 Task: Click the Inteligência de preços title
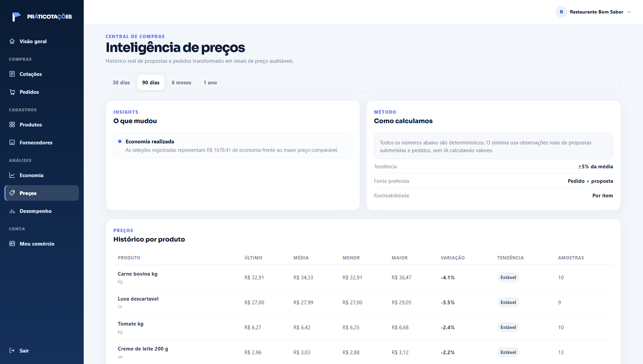[x=175, y=48]
